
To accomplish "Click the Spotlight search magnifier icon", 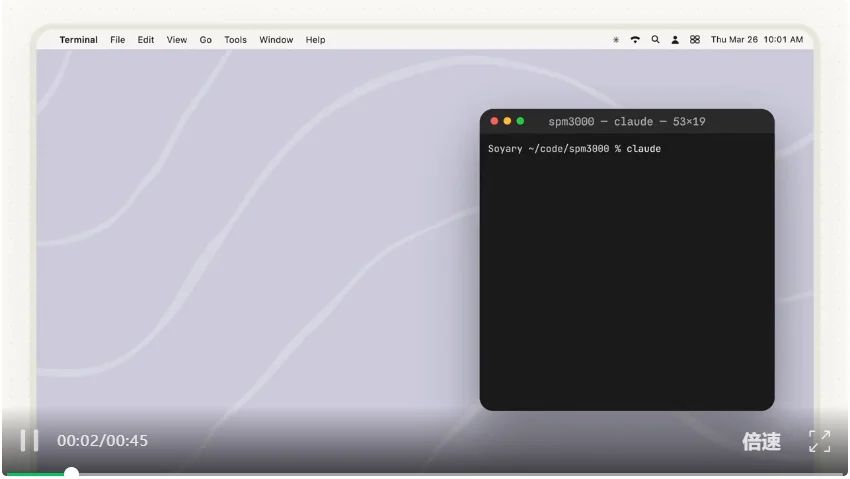I will (655, 40).
